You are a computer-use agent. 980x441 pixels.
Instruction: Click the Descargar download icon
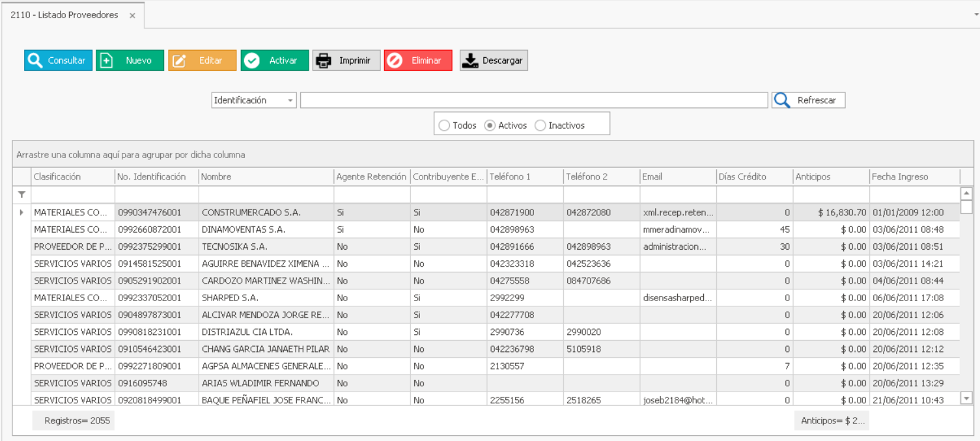point(470,60)
